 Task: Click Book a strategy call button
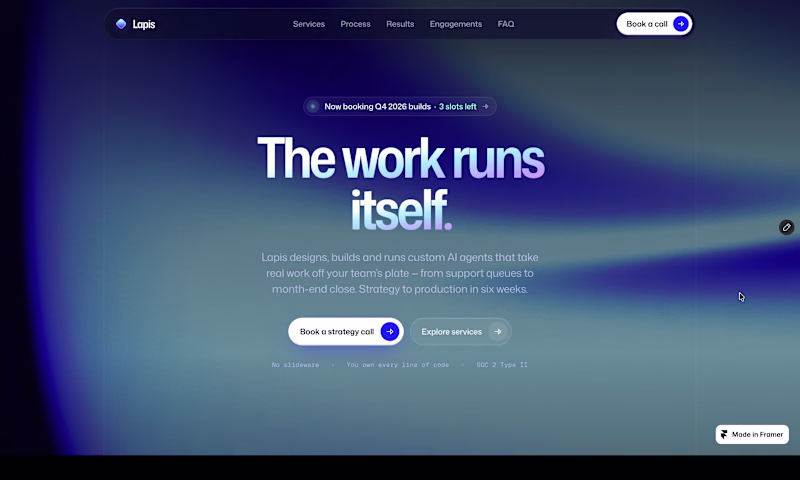point(346,332)
